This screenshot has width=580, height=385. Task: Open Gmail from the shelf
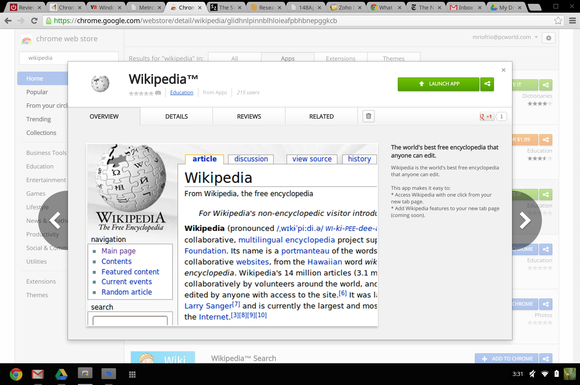tap(38, 374)
